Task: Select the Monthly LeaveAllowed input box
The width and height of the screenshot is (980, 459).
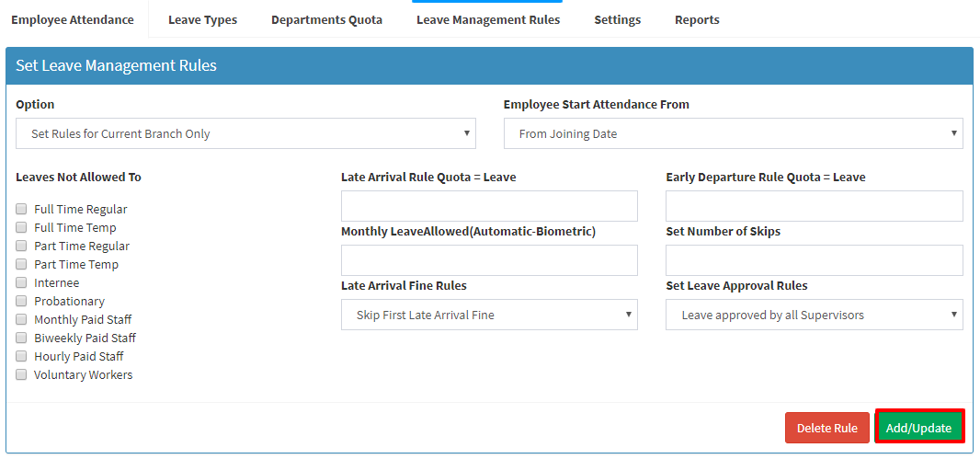Action: tap(489, 260)
